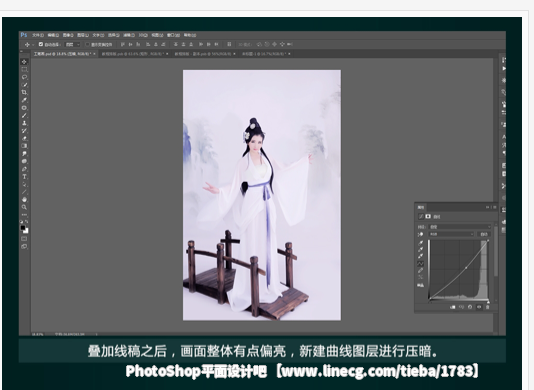Reset Curves adjustment to defaults

click(x=470, y=307)
